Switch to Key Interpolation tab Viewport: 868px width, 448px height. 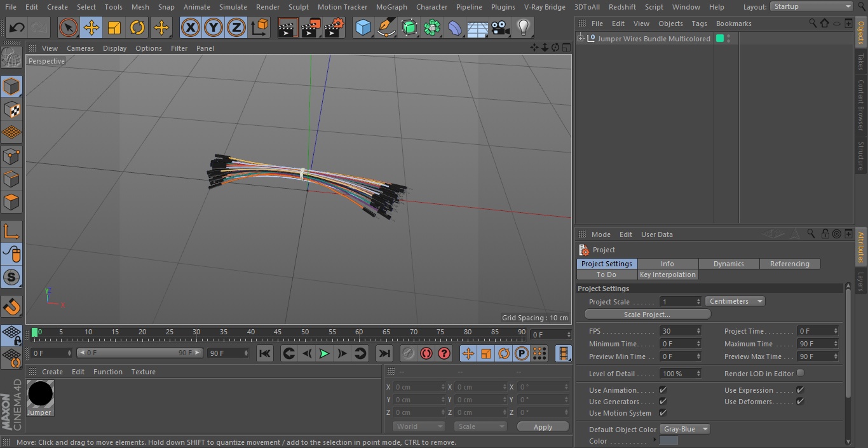coord(668,275)
